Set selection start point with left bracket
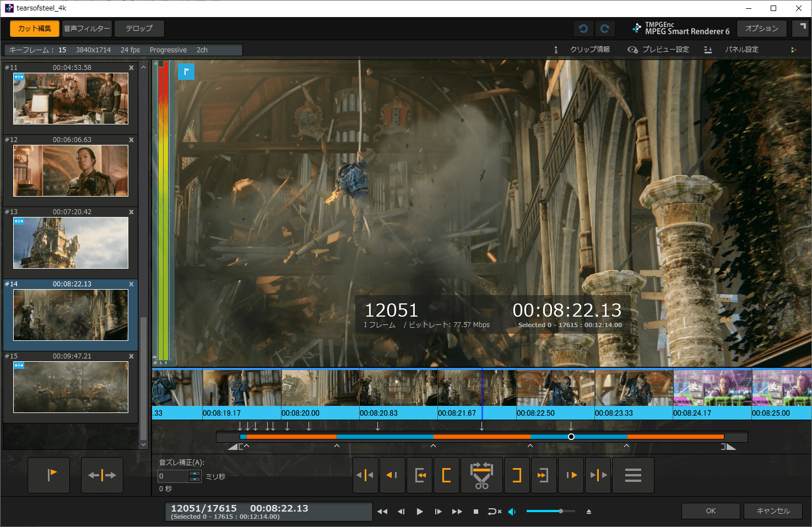This screenshot has width=812, height=527. click(447, 475)
